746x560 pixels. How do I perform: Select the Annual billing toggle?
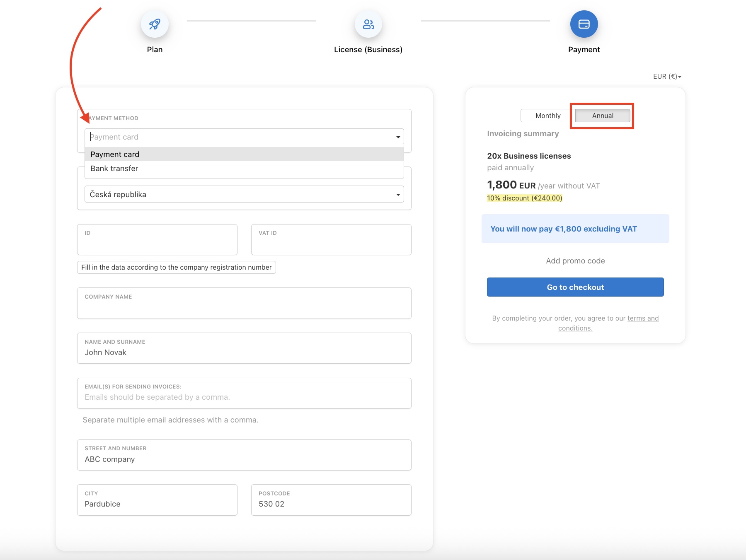point(602,116)
